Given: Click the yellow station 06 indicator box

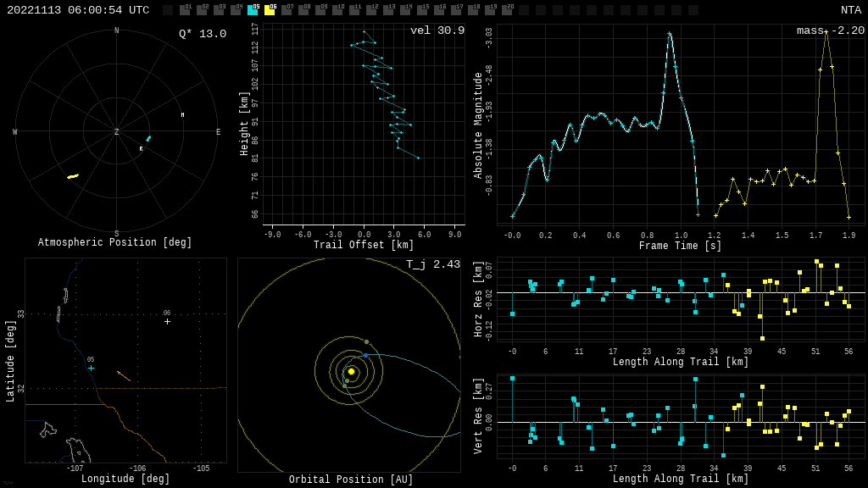Looking at the screenshot, I should pyautogui.click(x=270, y=10).
